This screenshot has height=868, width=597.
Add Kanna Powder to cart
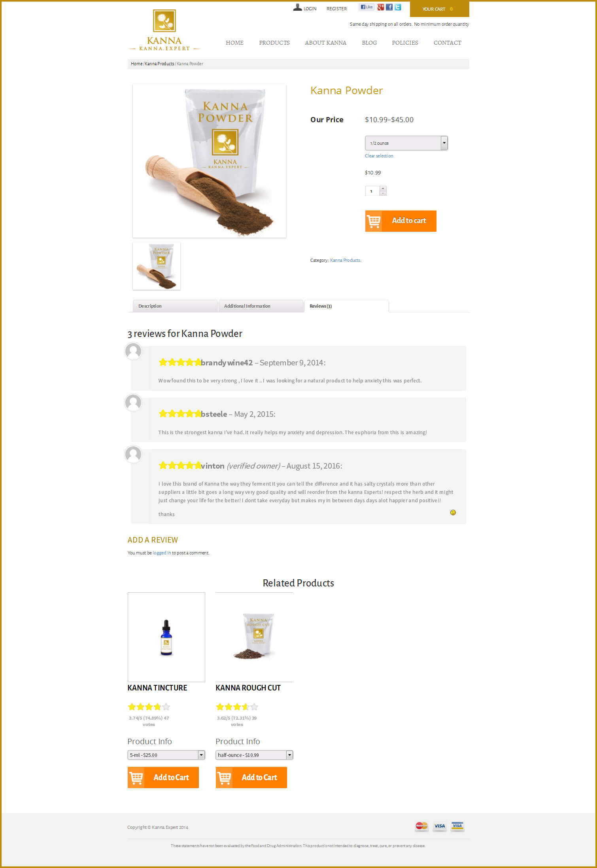(x=401, y=221)
